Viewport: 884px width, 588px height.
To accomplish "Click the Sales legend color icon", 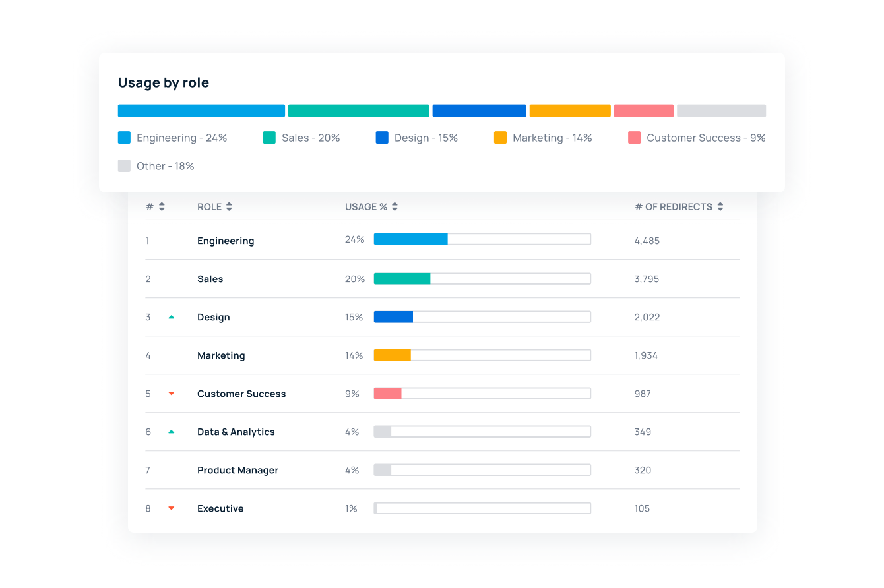I will point(269,137).
